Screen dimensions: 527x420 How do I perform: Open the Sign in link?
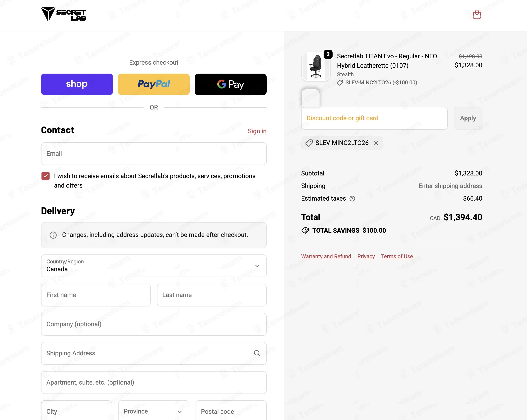(257, 131)
